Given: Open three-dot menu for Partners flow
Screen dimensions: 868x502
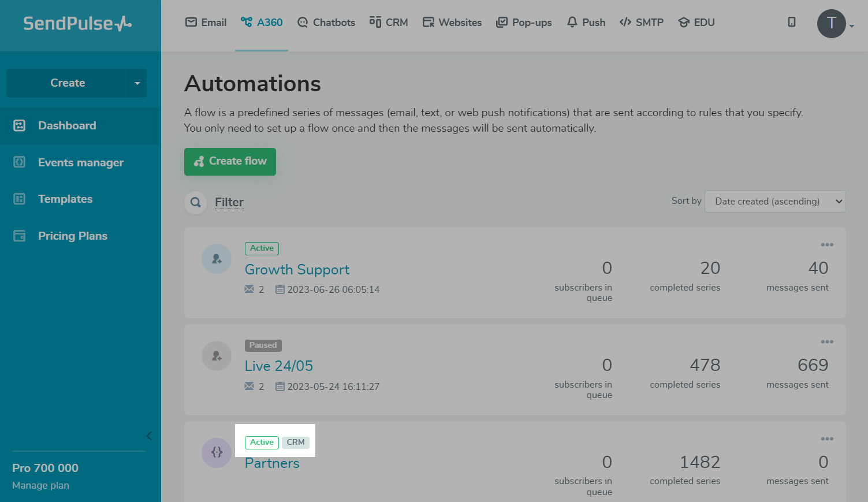Looking at the screenshot, I should tap(827, 439).
